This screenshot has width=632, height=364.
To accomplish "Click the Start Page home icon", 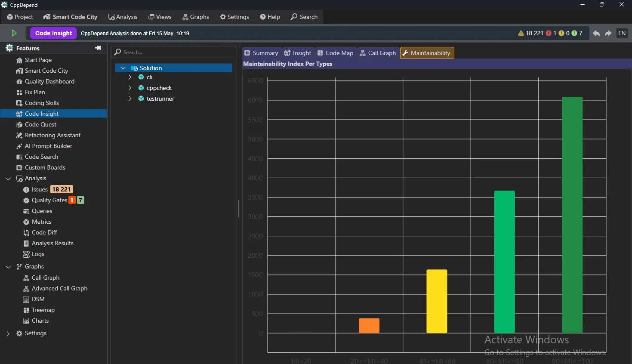I will click(x=19, y=60).
